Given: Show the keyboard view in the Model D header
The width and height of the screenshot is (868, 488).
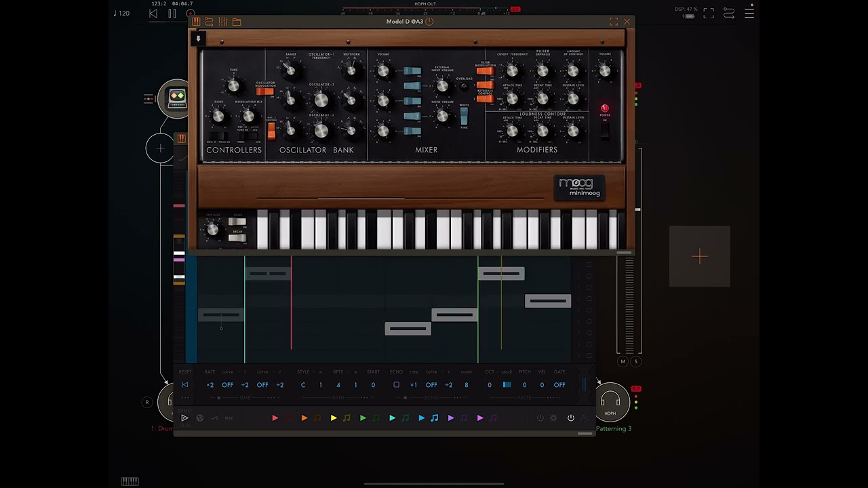Looking at the screenshot, I should pos(196,22).
